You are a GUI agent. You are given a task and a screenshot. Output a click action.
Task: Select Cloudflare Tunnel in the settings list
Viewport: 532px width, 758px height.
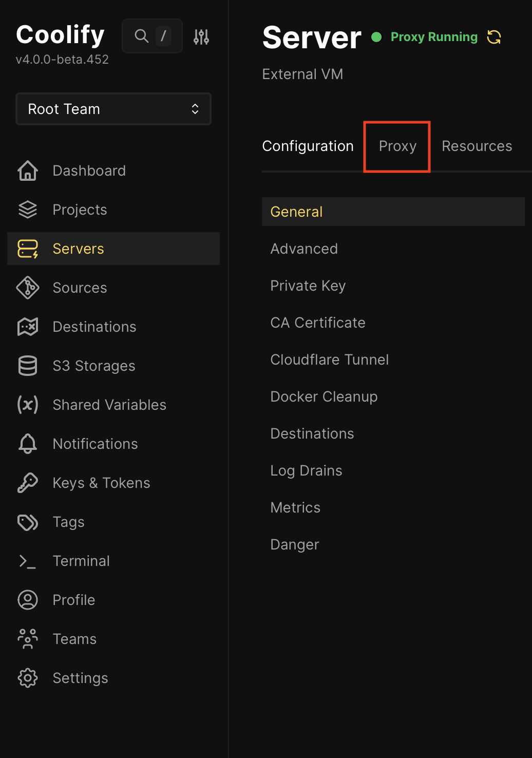(x=329, y=359)
